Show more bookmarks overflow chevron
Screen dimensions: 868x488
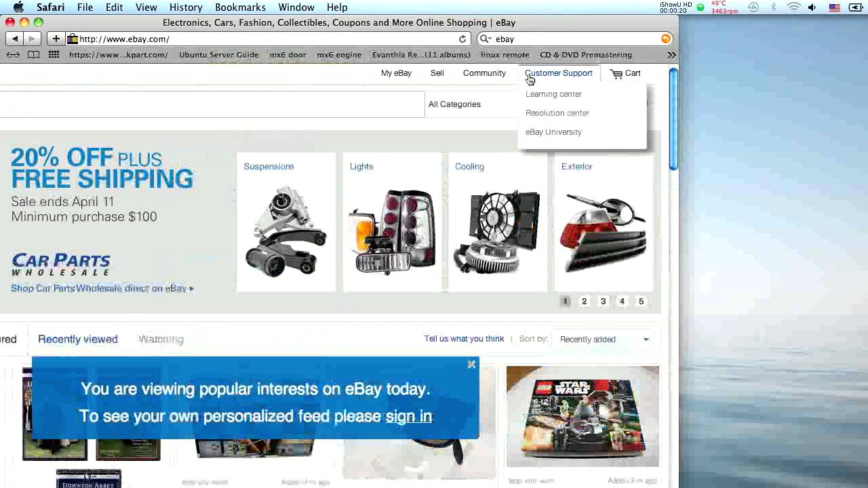coord(671,55)
